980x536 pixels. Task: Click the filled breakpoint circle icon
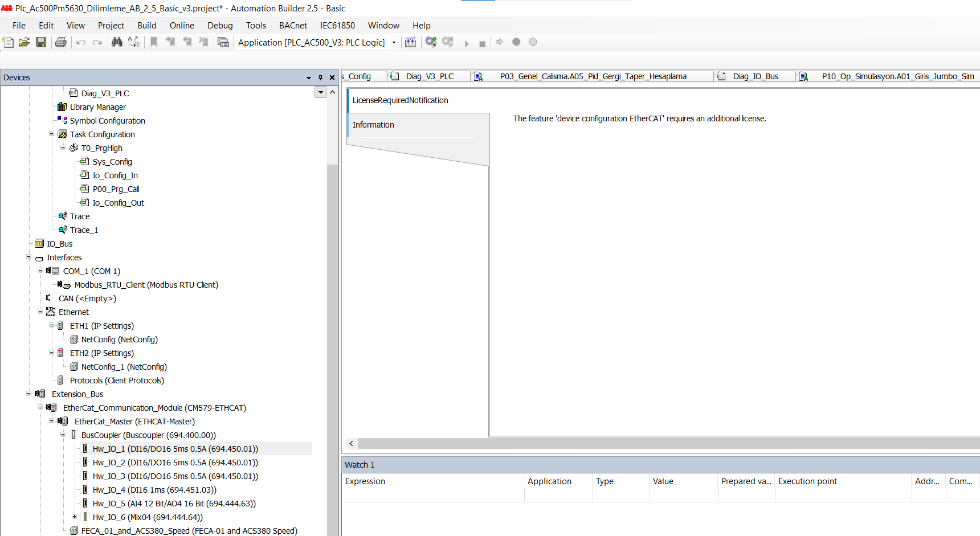click(x=516, y=42)
